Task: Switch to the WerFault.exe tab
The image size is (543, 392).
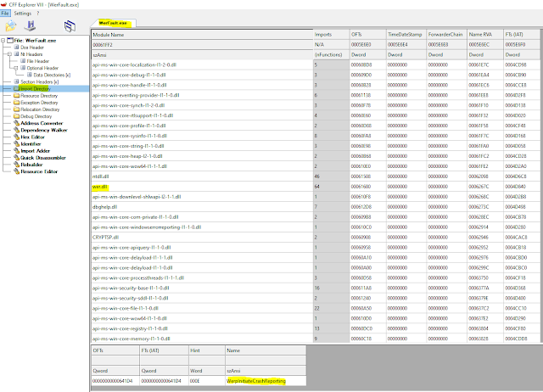Action: pyautogui.click(x=113, y=23)
